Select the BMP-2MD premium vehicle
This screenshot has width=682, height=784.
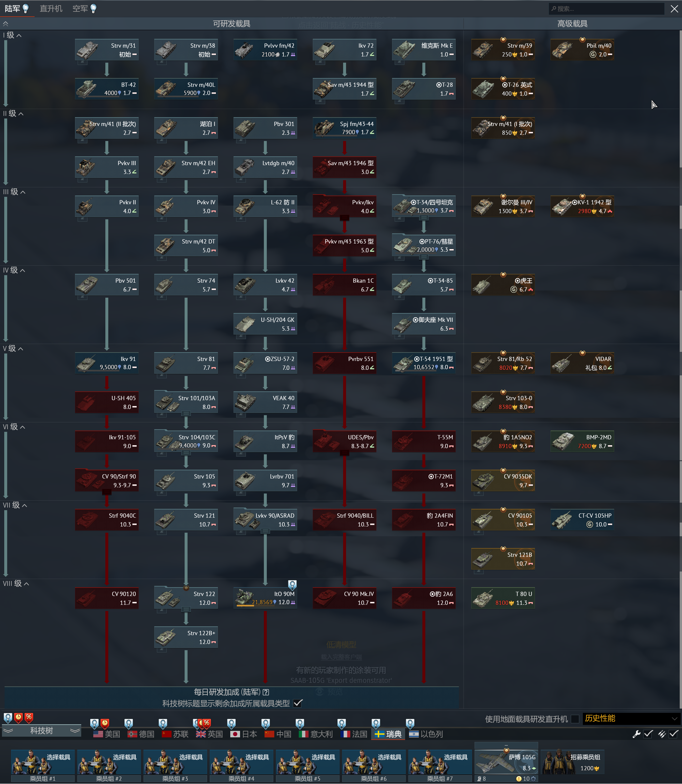click(x=582, y=442)
